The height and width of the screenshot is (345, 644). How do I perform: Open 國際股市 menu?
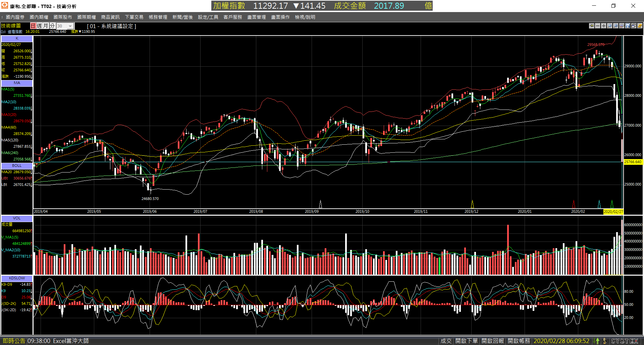click(63, 17)
